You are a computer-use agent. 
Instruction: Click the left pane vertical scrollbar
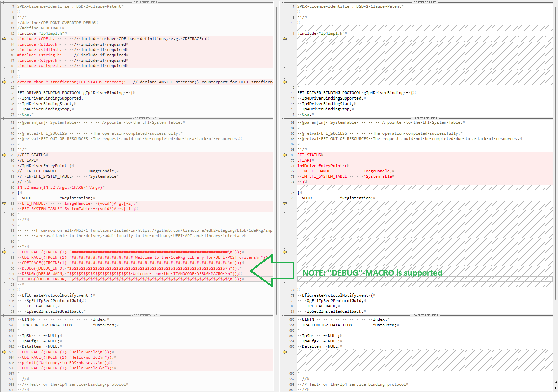[276, 160]
